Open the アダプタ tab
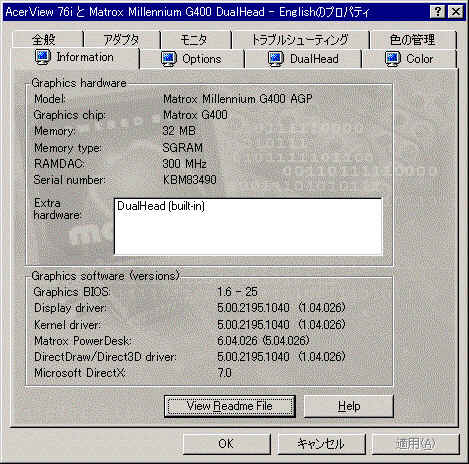The width and height of the screenshot is (469, 464). pyautogui.click(x=122, y=40)
